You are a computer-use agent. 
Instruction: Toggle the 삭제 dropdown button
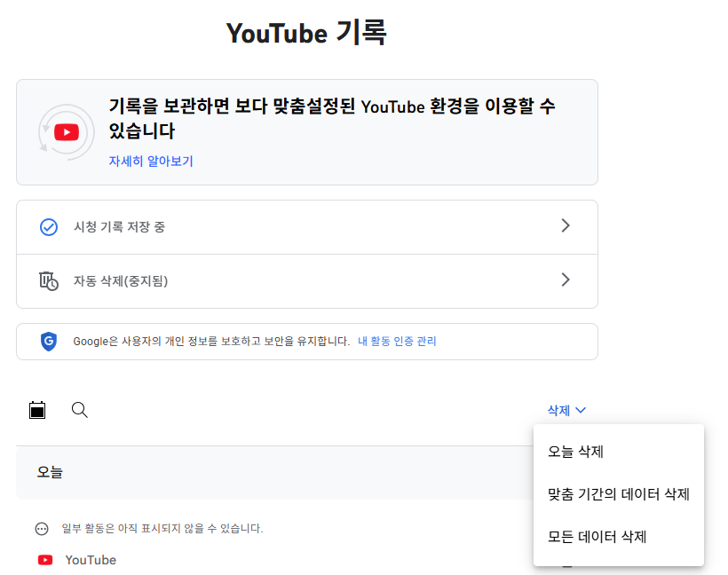(x=566, y=410)
